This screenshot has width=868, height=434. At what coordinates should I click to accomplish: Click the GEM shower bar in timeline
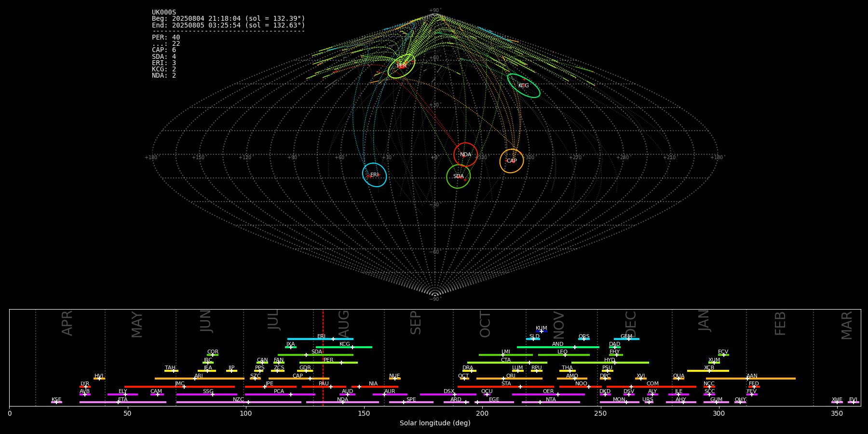(x=626, y=339)
